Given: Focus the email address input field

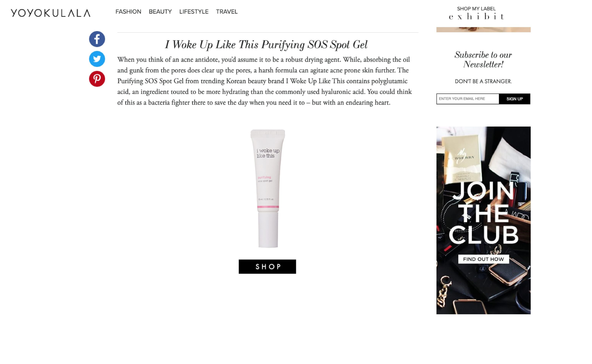Looking at the screenshot, I should [x=468, y=99].
